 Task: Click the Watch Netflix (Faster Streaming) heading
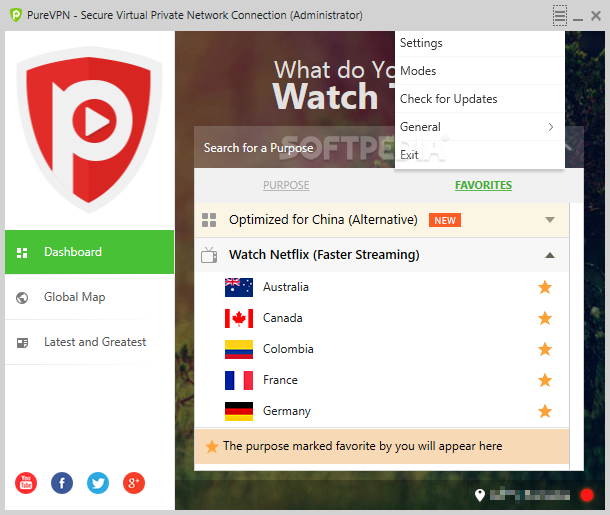[324, 255]
